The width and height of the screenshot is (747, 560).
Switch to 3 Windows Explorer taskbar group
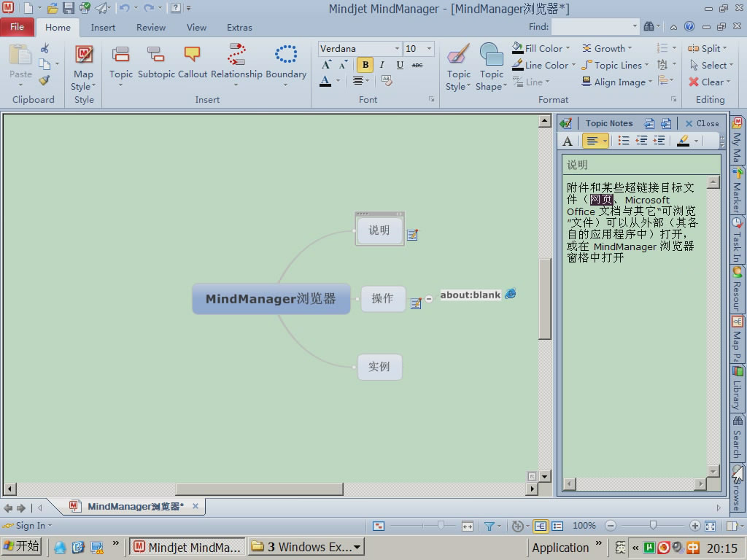click(x=306, y=547)
